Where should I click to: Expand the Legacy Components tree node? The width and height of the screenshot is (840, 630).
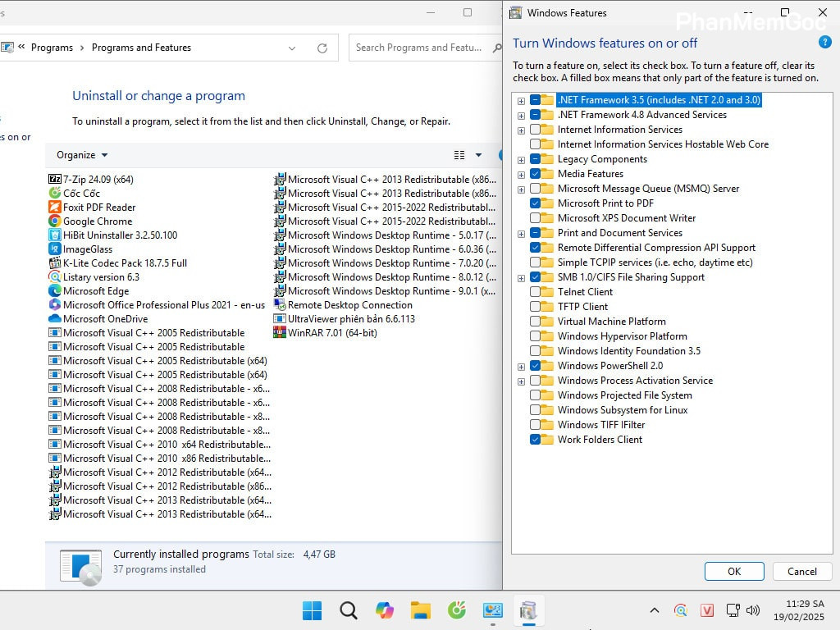pyautogui.click(x=520, y=158)
